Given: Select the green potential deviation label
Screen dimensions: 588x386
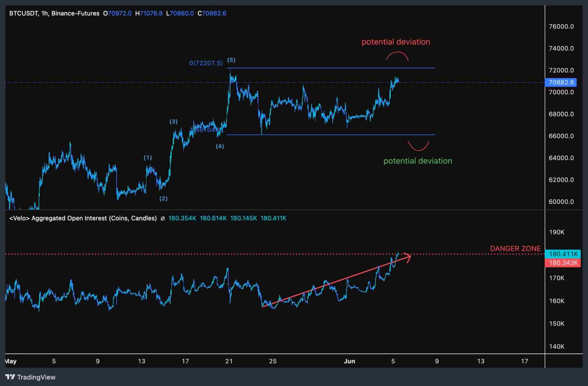Looking at the screenshot, I should pyautogui.click(x=418, y=161).
